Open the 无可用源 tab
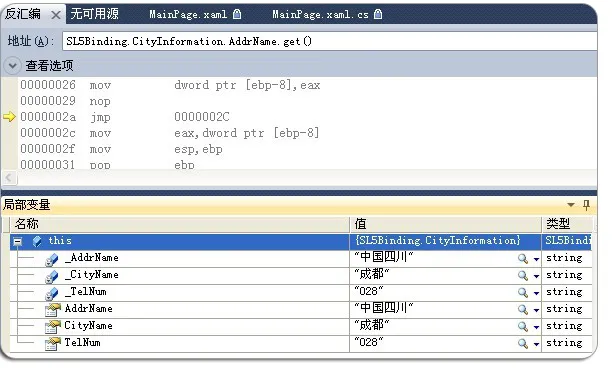The image size is (612, 374). pos(94,14)
